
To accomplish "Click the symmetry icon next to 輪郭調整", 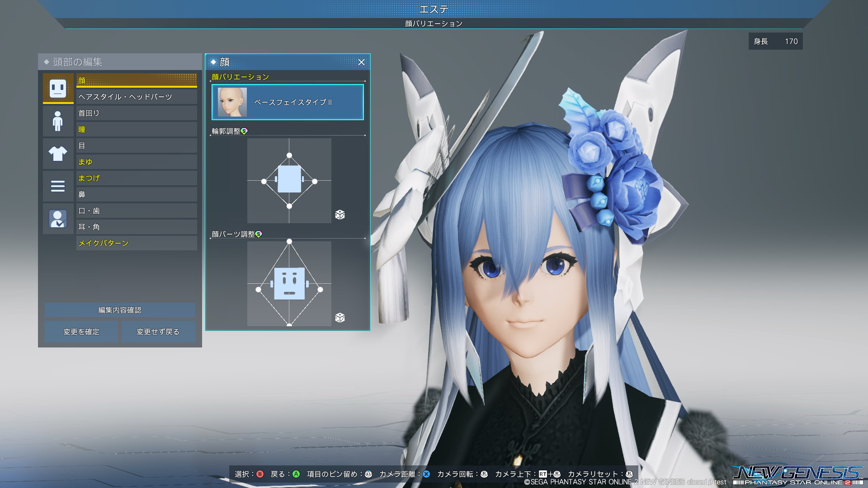I will pos(245,131).
